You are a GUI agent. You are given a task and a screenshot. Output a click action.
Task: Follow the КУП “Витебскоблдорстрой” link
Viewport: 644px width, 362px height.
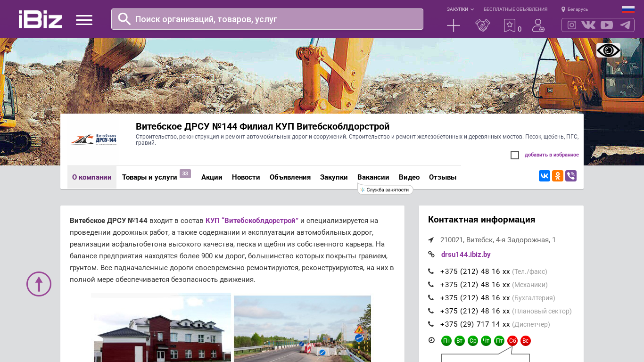252,221
